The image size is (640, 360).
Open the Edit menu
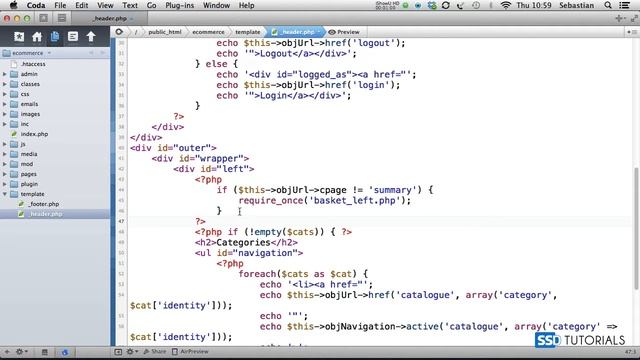82,5
